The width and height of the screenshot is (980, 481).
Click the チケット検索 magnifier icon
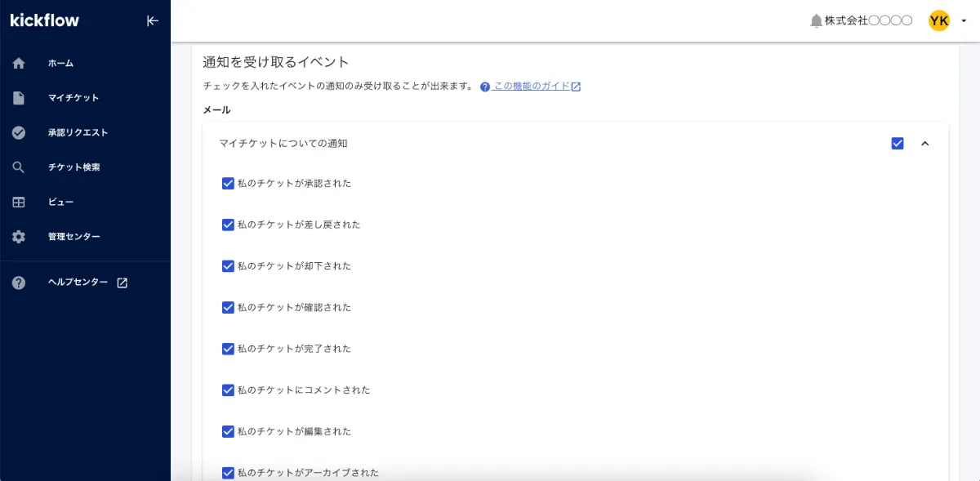click(19, 167)
